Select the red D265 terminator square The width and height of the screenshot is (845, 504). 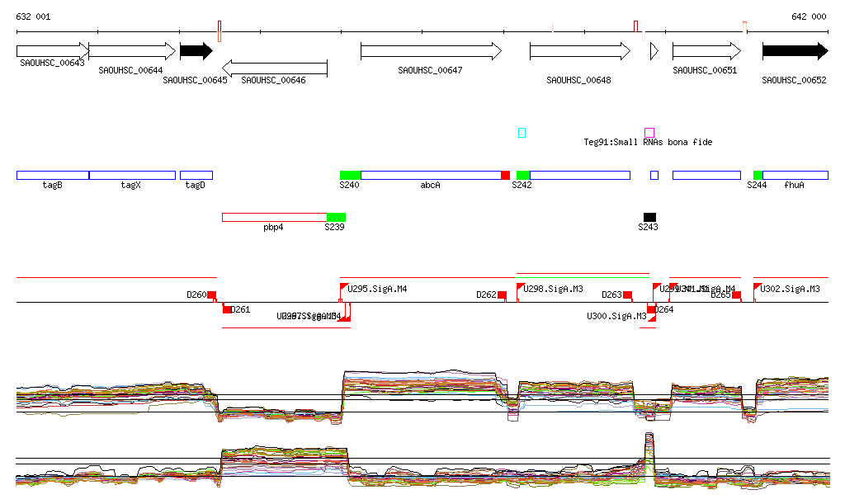coord(736,295)
